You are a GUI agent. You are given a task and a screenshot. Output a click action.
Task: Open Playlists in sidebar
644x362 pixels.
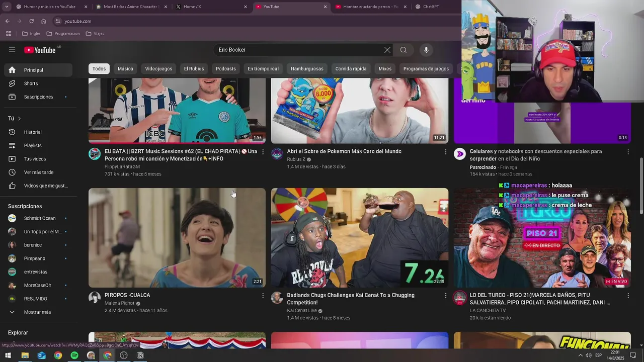[x=38, y=146]
